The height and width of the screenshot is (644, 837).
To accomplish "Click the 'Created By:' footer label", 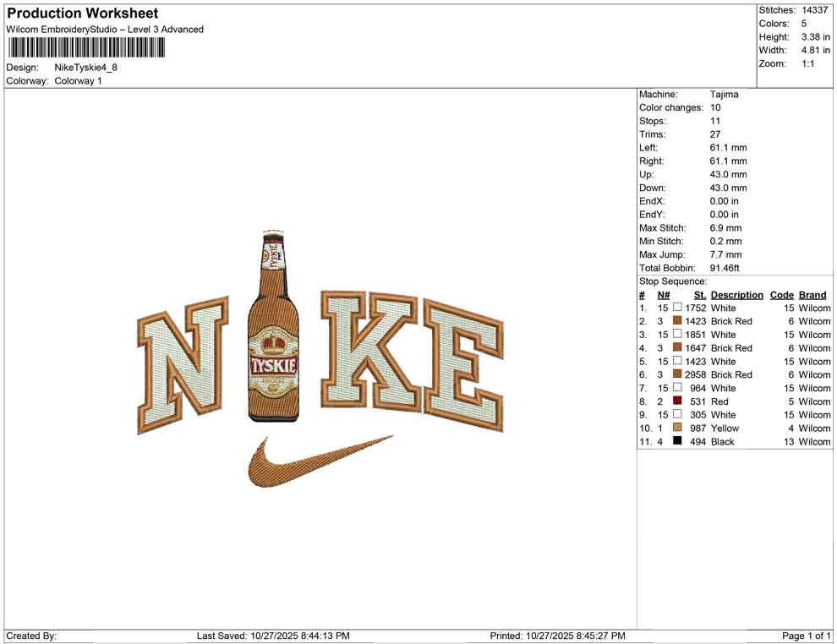I will [x=31, y=636].
